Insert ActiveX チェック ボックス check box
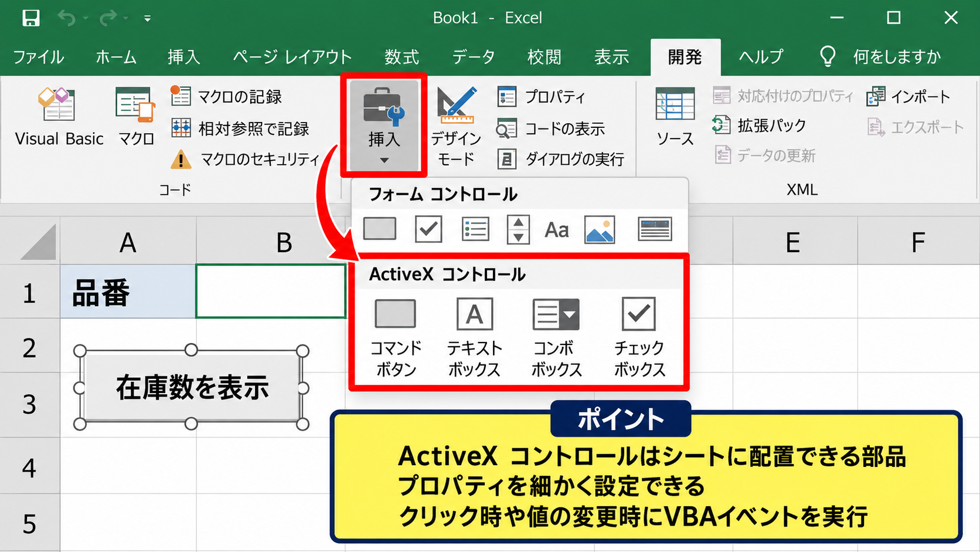The height and width of the screenshot is (552, 980). (x=639, y=338)
